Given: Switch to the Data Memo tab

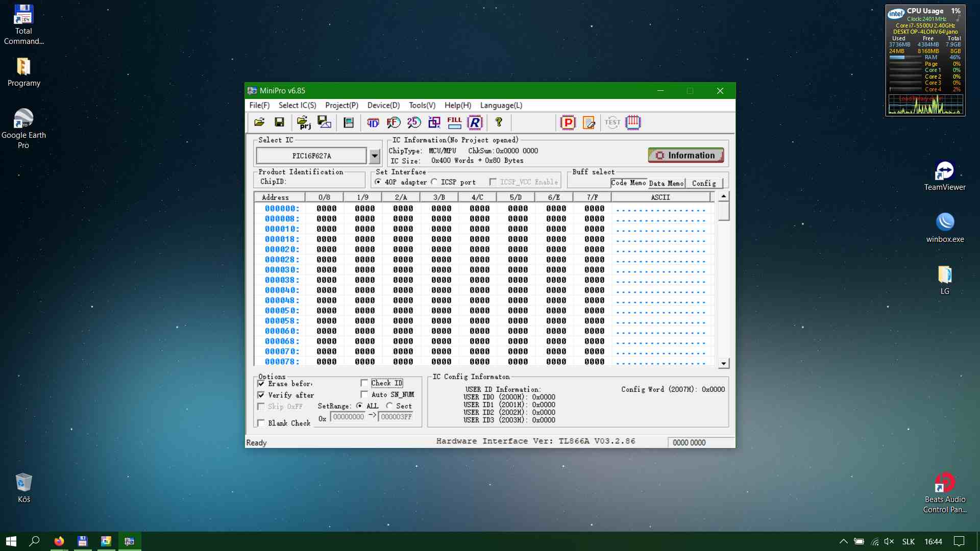Looking at the screenshot, I should 666,183.
